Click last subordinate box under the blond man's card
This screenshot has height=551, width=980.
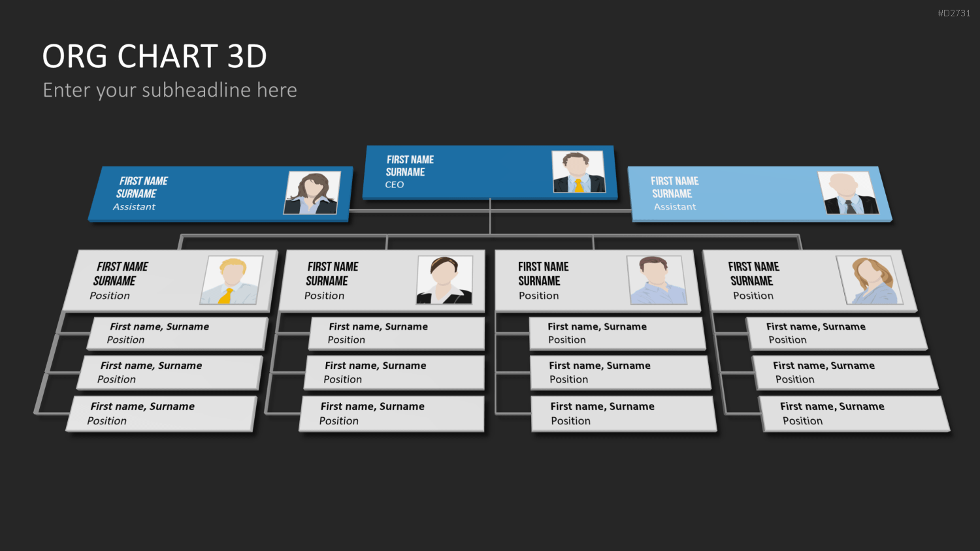(161, 413)
